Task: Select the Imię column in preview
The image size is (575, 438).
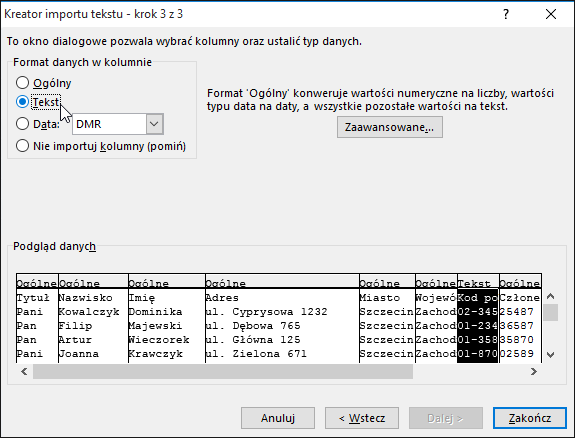Action: click(142, 298)
